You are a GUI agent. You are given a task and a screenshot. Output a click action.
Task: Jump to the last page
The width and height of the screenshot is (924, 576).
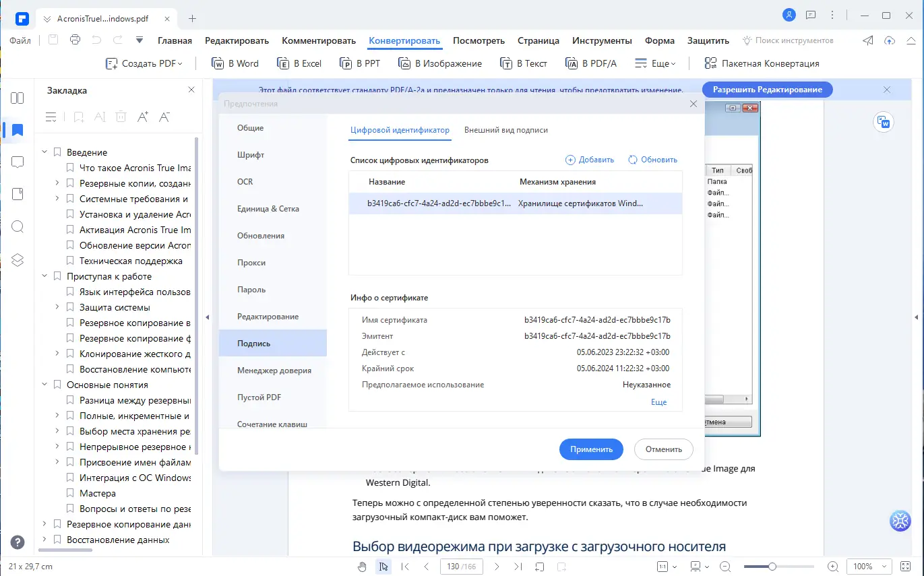[518, 567]
